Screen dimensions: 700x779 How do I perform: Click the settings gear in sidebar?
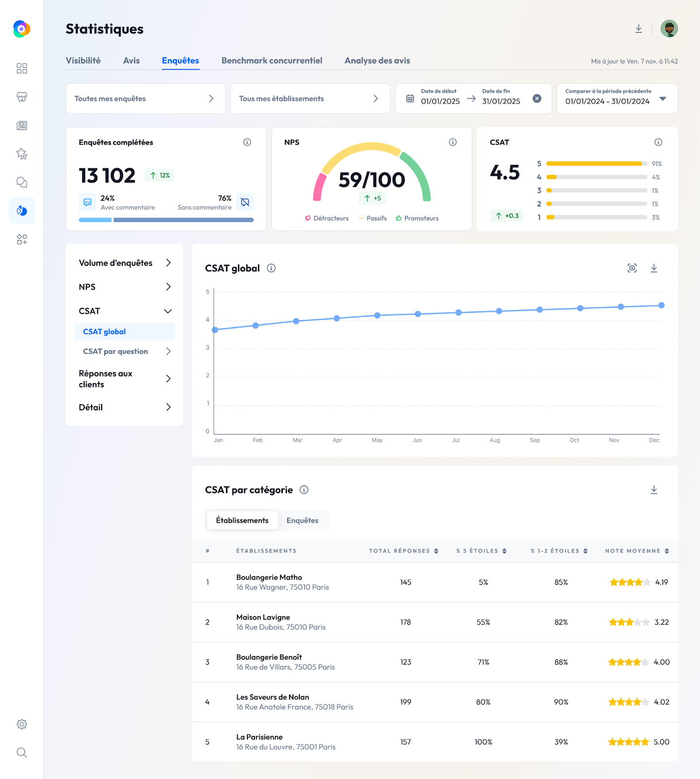point(22,724)
